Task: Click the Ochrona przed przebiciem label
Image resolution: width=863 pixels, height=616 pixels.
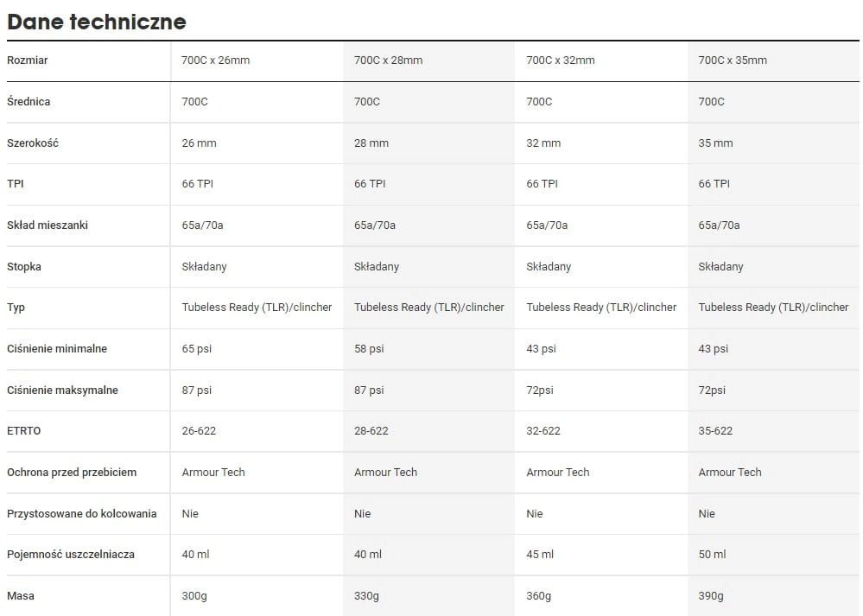Action: tap(72, 473)
